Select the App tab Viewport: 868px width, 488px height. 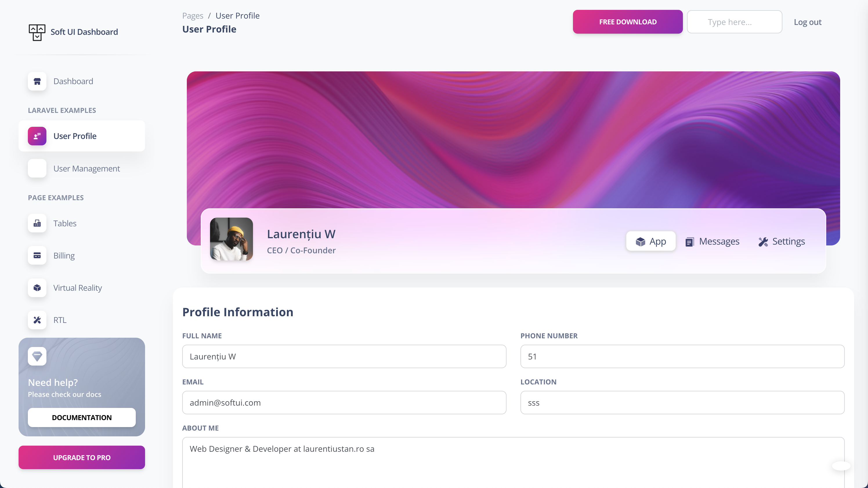pyautogui.click(x=651, y=241)
